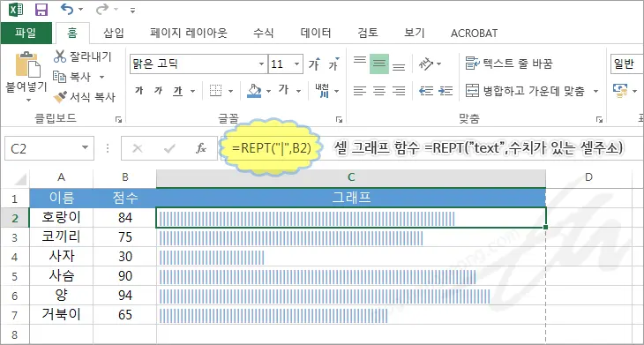This screenshot has height=345, width=644.
Task: Expand the font color dropdown arrow
Action: [x=298, y=91]
